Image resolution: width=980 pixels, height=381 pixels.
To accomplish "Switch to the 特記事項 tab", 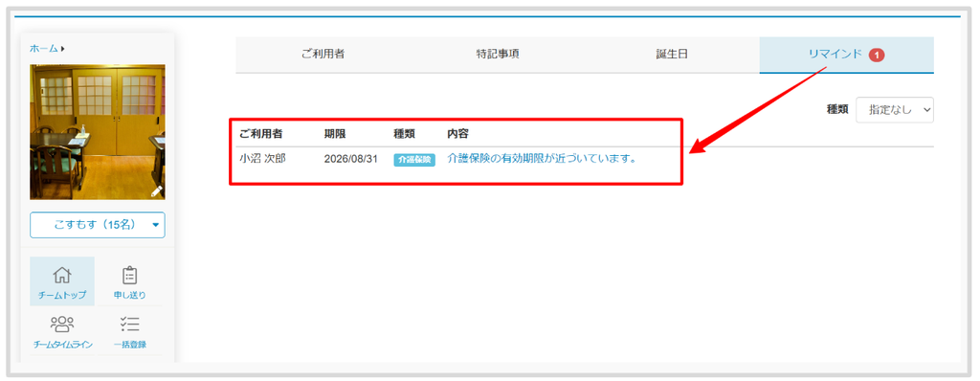I will coord(497,55).
